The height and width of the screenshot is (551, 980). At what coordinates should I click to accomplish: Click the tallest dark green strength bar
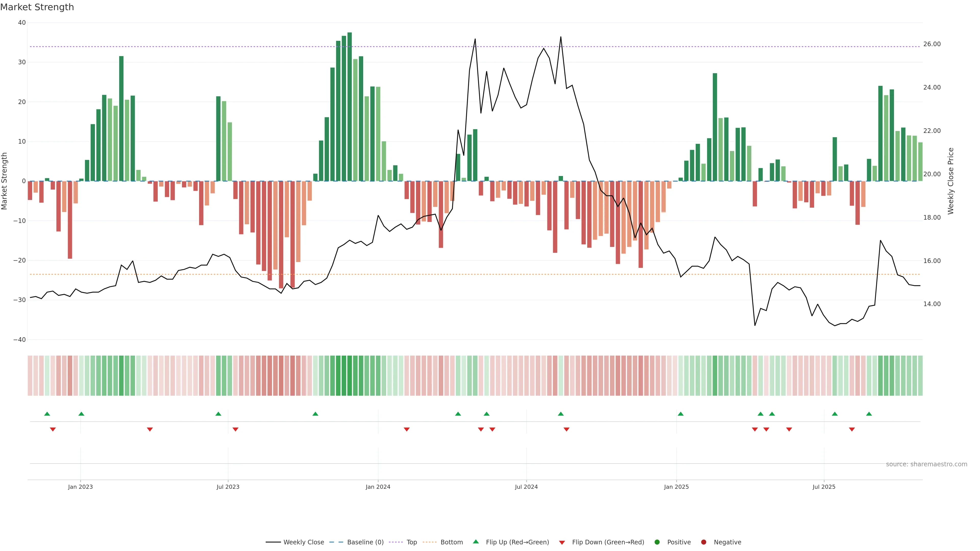pyautogui.click(x=350, y=106)
